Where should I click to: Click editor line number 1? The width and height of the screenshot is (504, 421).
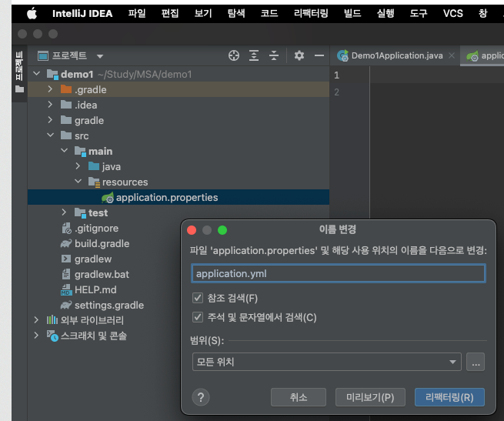point(336,75)
